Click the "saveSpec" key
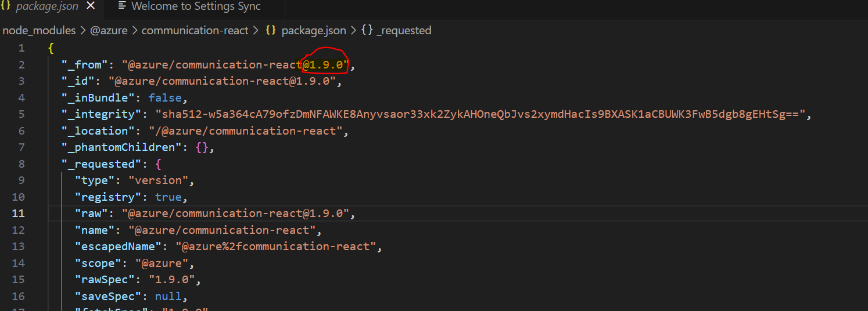This screenshot has height=311, width=868. (108, 296)
